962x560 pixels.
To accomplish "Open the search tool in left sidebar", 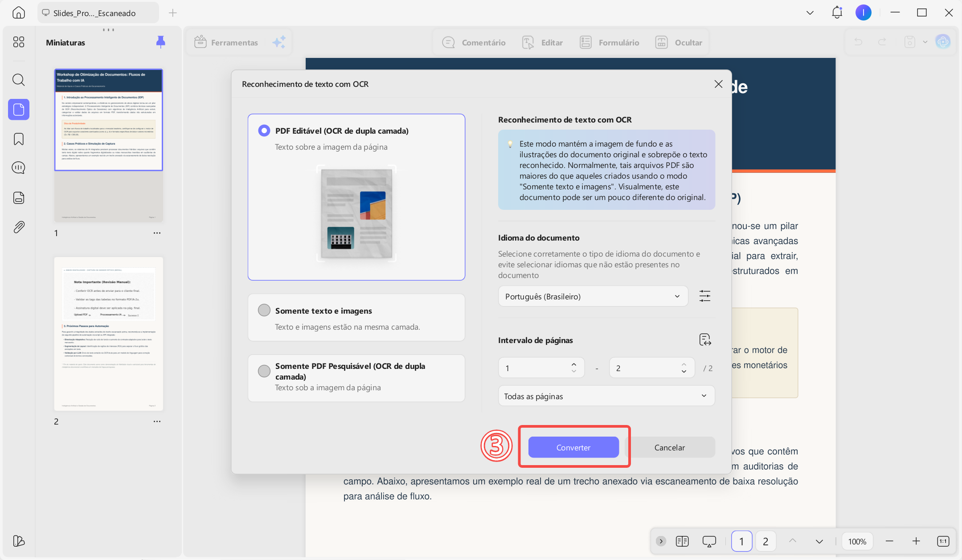I will coord(18,80).
